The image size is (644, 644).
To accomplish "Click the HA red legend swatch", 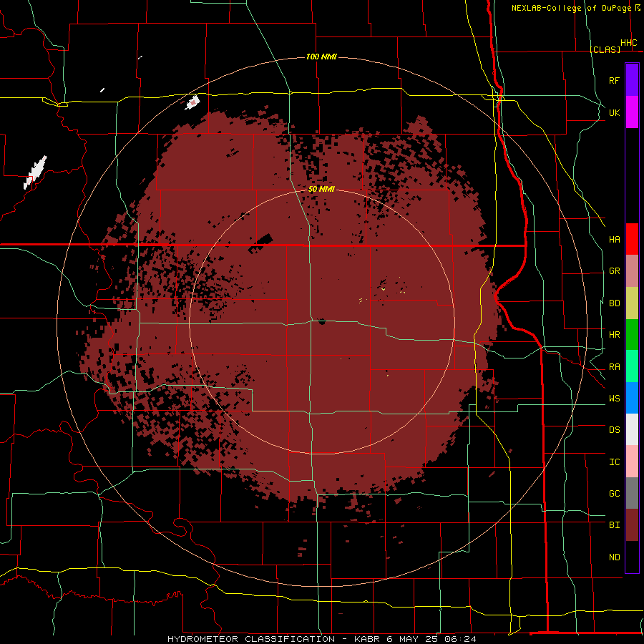I will [632, 239].
